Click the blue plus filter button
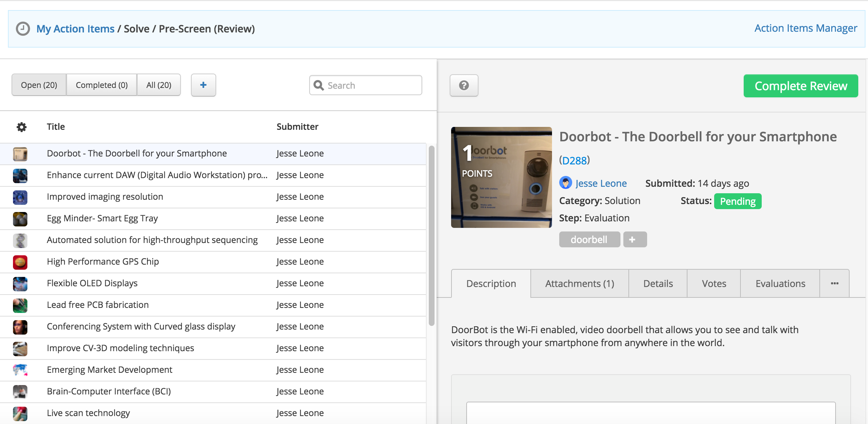868x424 pixels. point(204,85)
